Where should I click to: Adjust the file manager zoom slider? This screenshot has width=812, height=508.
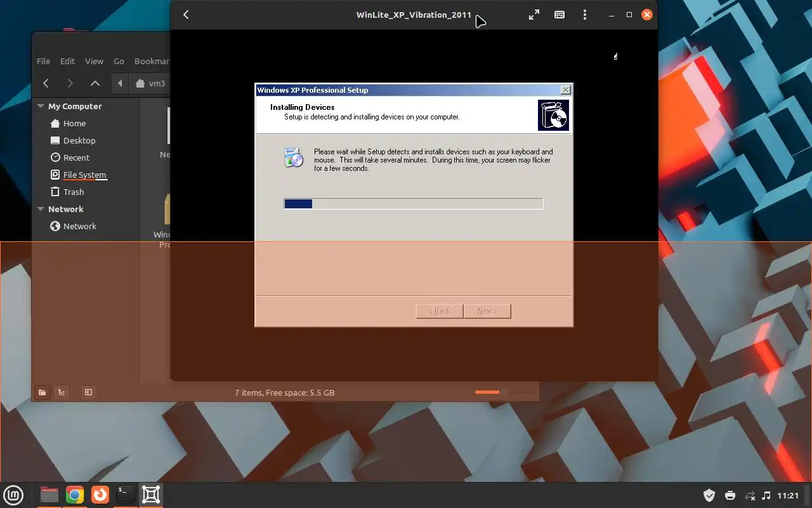pyautogui.click(x=504, y=392)
